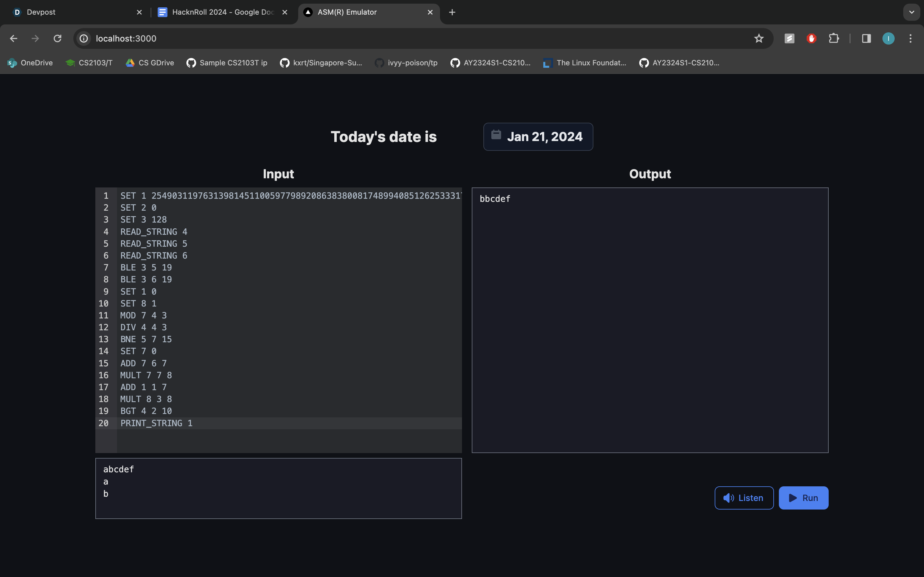Open the extensions puzzle-piece menu
The width and height of the screenshot is (924, 577).
[834, 38]
